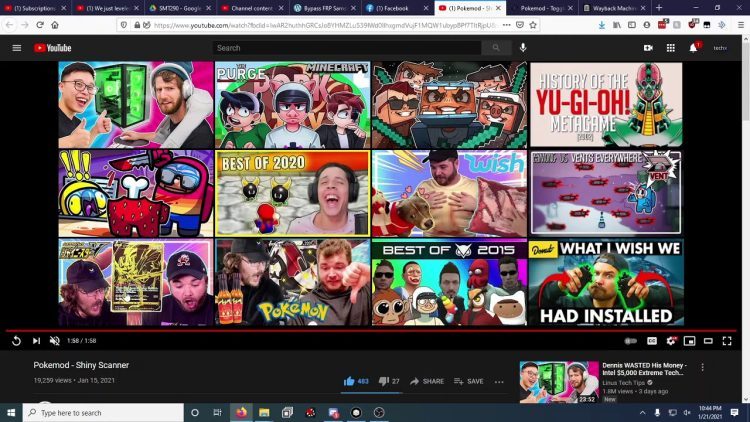Open the Firefox account icon
The image size is (750, 422).
pyautogui.click(x=647, y=25)
